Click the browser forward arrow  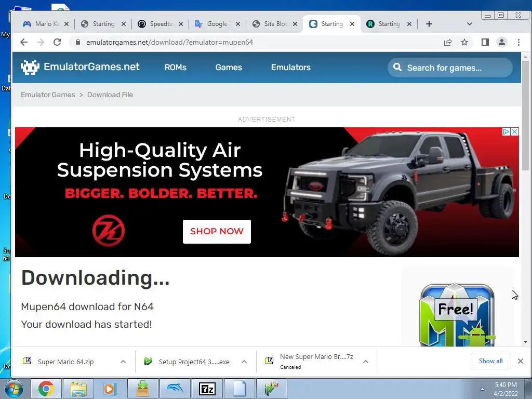tap(41, 42)
